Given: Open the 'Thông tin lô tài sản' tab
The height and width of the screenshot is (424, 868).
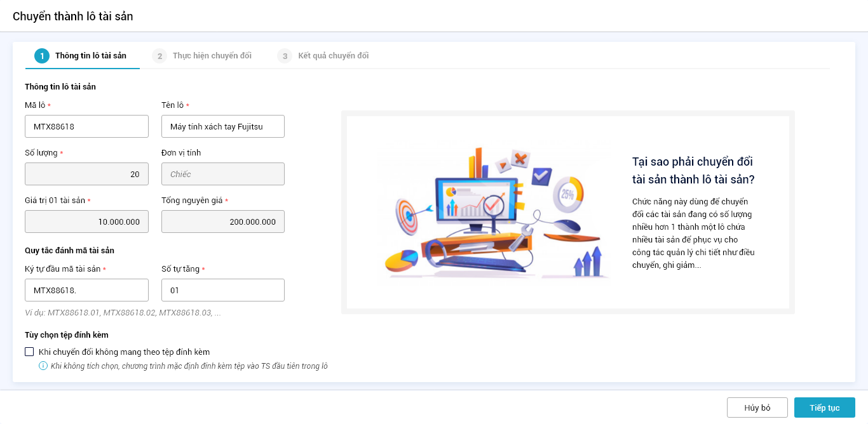Looking at the screenshot, I should [x=90, y=56].
